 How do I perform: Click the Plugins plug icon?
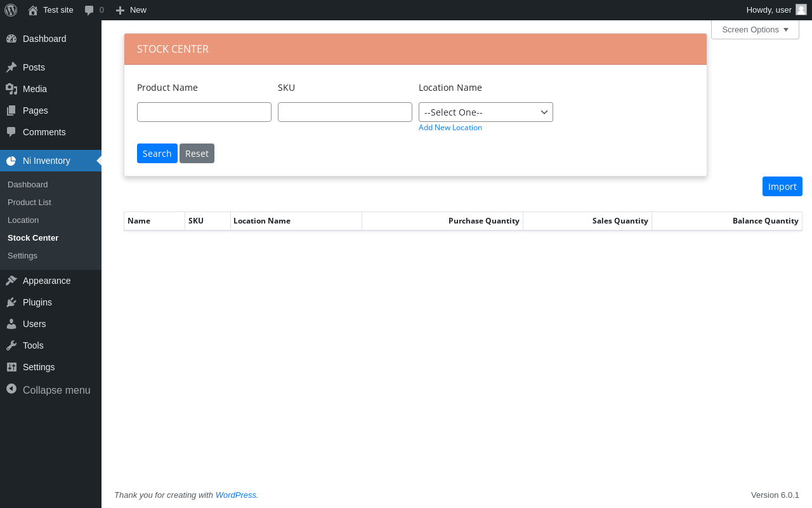click(11, 302)
